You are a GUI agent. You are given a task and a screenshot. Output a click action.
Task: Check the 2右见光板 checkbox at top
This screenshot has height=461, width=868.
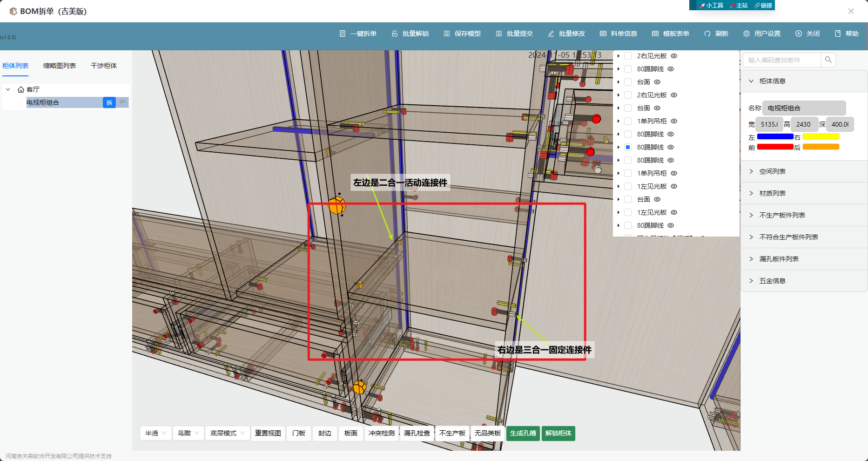628,56
